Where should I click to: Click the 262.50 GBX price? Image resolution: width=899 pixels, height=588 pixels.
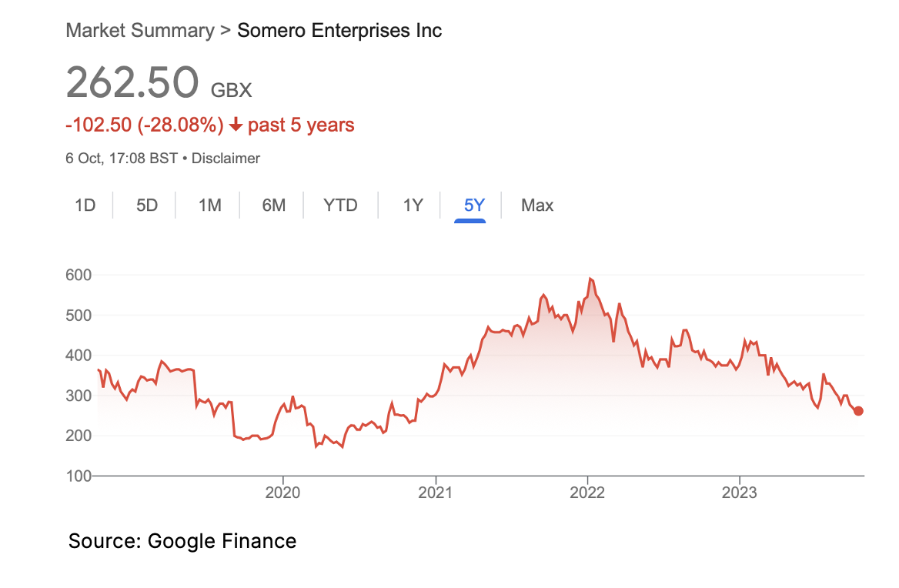point(159,83)
